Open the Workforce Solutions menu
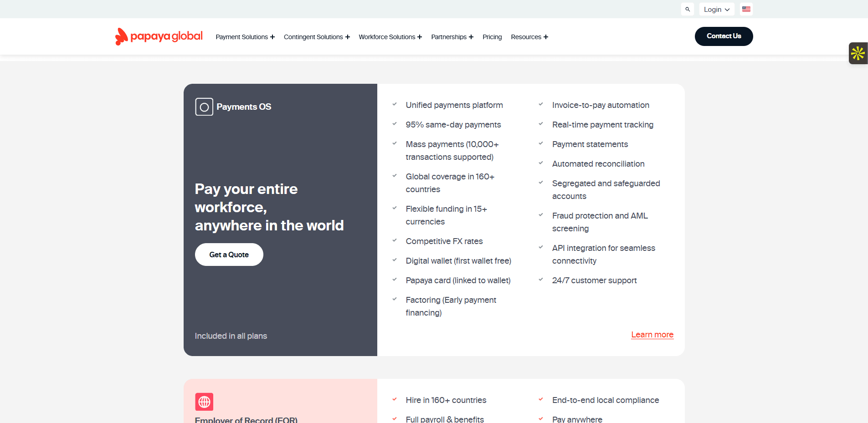This screenshot has width=868, height=423. pos(390,37)
